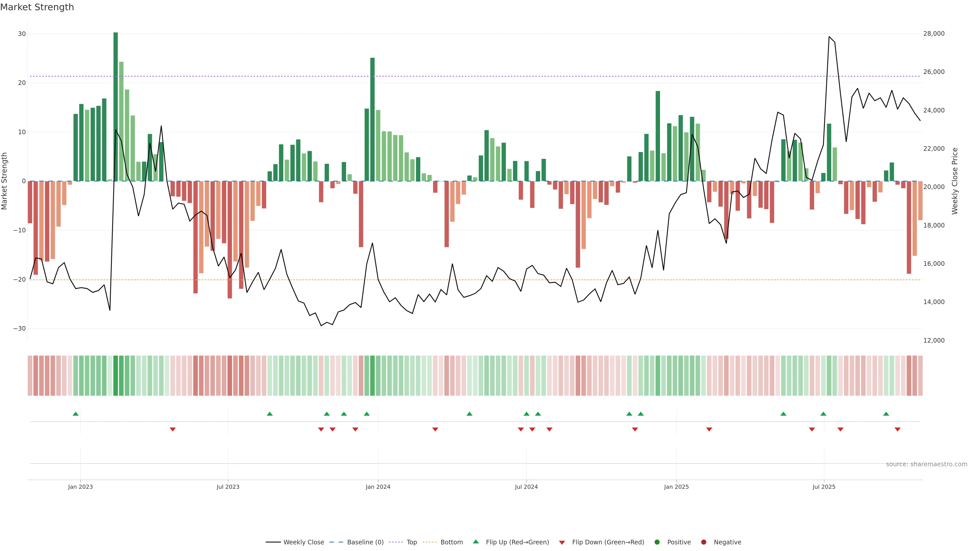This screenshot has height=551, width=980.
Task: Click the last red flip-down triangle marker
Action: click(x=898, y=429)
